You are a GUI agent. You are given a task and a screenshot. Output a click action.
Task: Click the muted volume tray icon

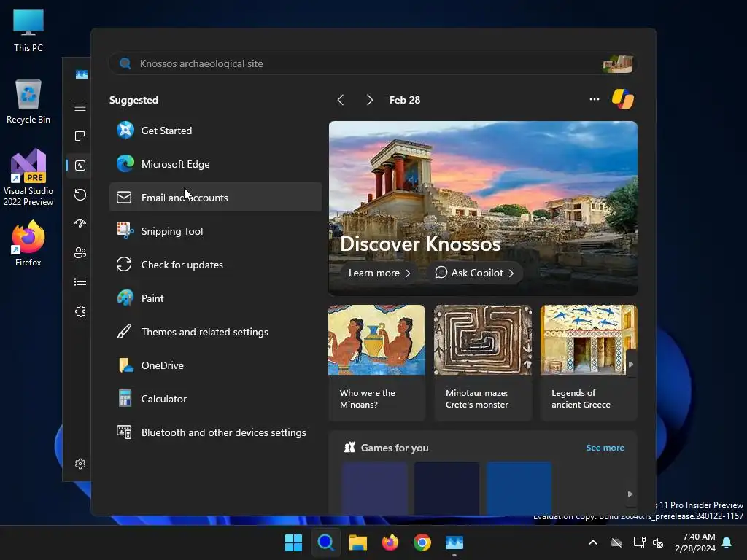658,542
